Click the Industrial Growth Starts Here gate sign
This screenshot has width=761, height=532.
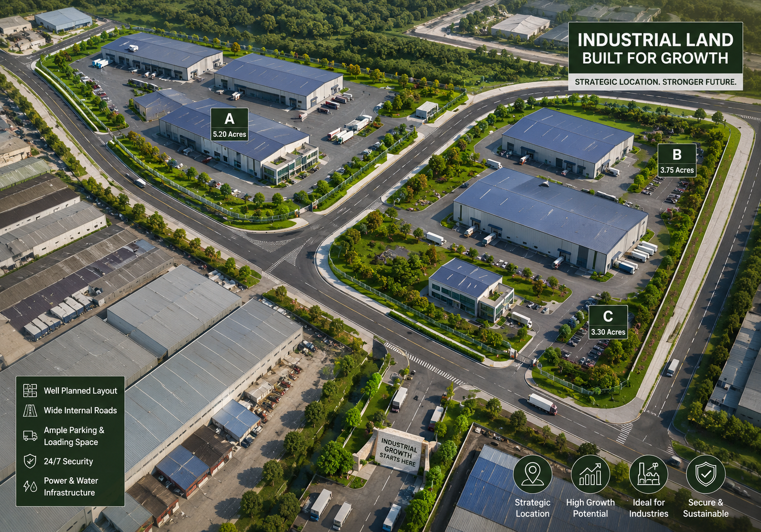[398, 452]
